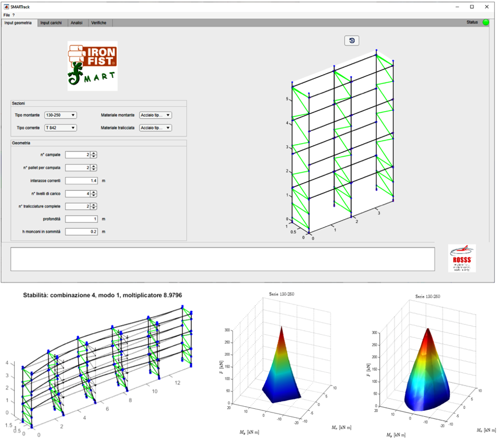
Task: Go to the Verifiche tab
Action: pyautogui.click(x=99, y=23)
